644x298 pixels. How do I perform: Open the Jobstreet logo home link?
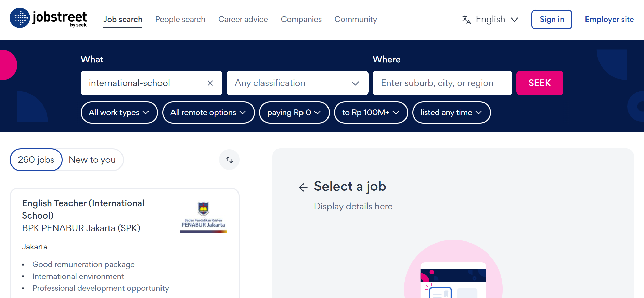[48, 18]
